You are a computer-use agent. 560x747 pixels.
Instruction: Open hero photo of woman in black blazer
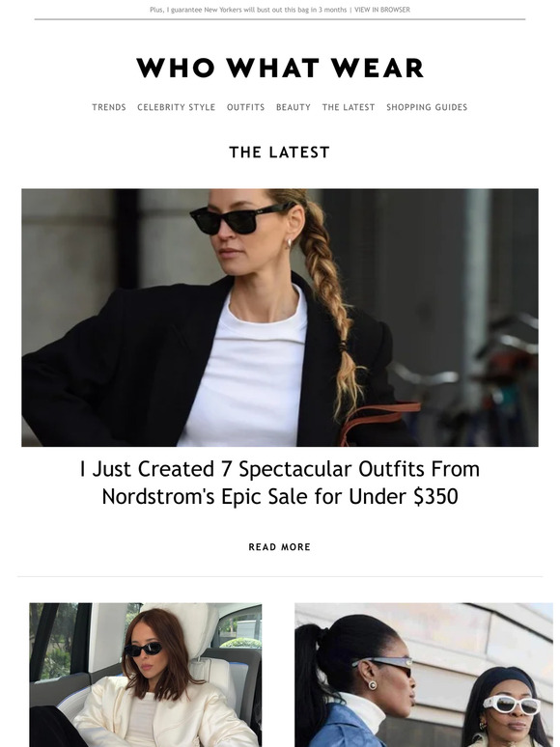[280, 318]
